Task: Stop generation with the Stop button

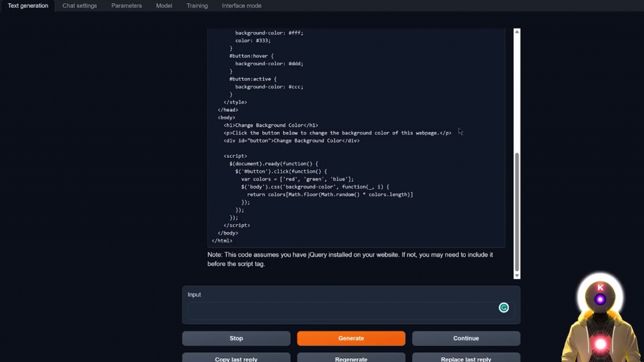Action: (236, 338)
